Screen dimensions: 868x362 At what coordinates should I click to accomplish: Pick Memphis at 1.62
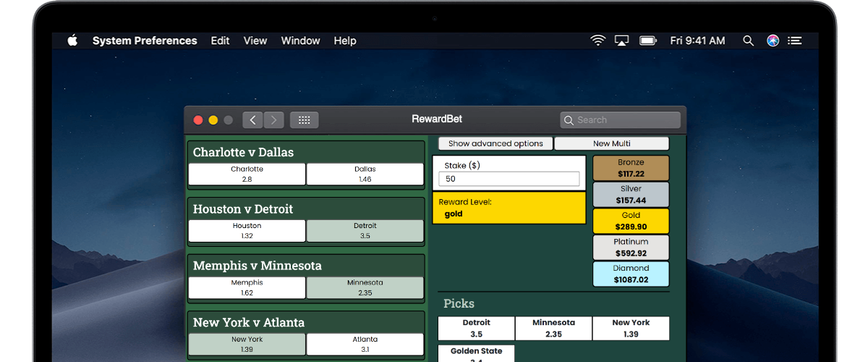click(x=247, y=287)
